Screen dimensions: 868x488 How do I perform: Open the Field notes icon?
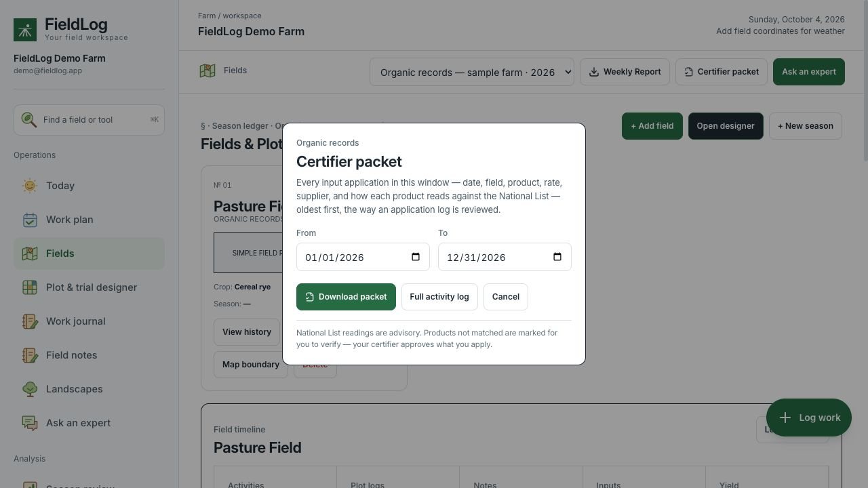[30, 355]
